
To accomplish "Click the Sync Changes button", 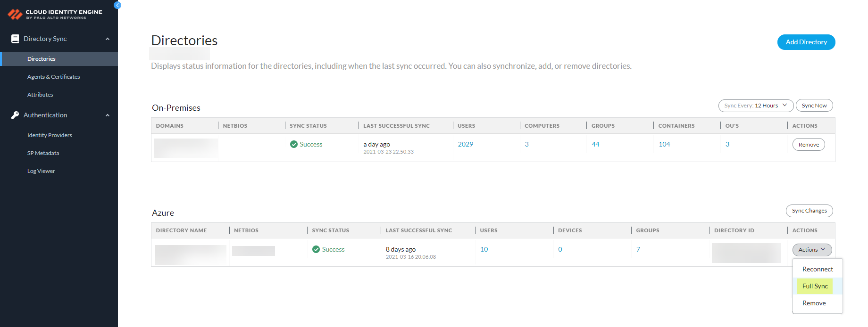I will 809,211.
